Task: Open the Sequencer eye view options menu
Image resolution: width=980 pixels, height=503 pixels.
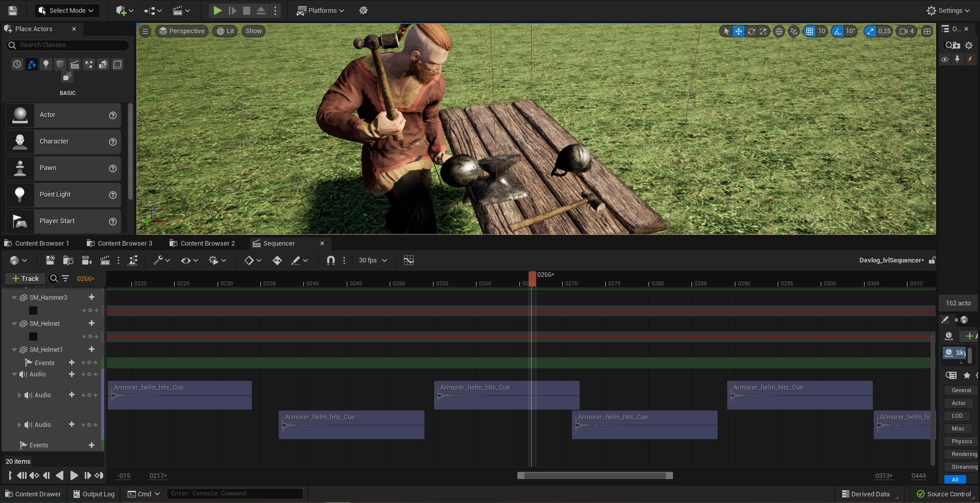Action: [x=188, y=260]
